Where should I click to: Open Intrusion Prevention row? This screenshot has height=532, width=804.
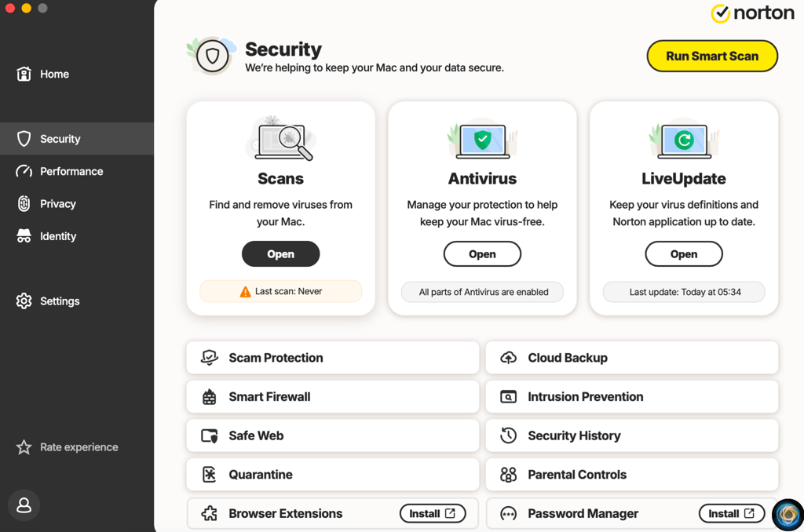632,397
